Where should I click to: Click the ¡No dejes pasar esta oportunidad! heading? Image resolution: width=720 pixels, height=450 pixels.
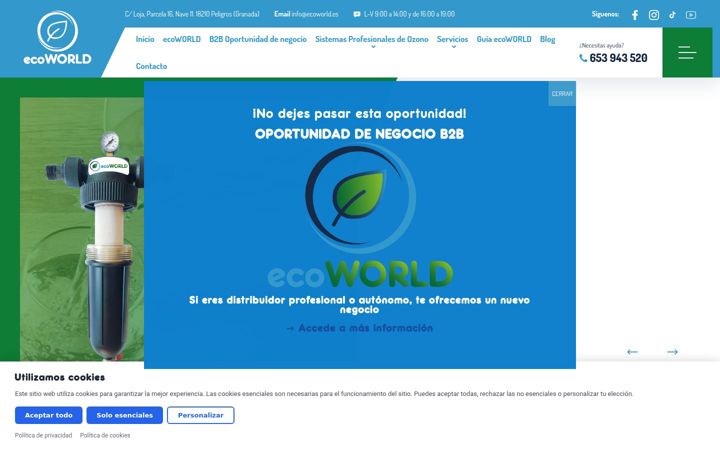click(x=360, y=113)
